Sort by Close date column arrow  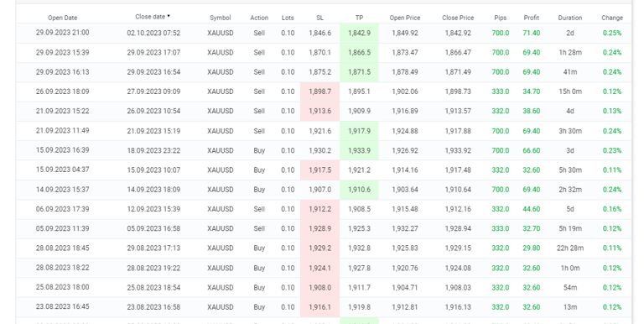point(169,17)
